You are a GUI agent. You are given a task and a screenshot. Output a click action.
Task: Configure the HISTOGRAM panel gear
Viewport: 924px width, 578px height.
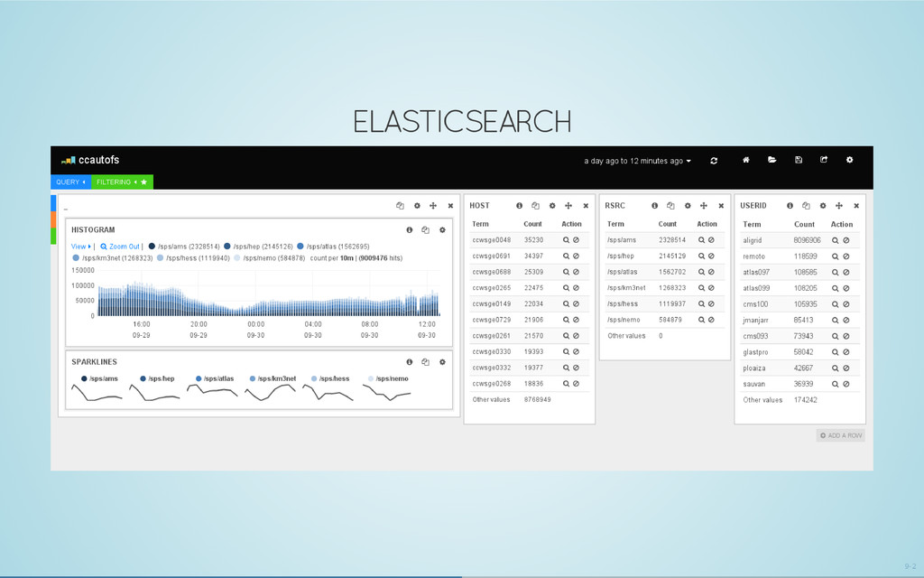(442, 230)
